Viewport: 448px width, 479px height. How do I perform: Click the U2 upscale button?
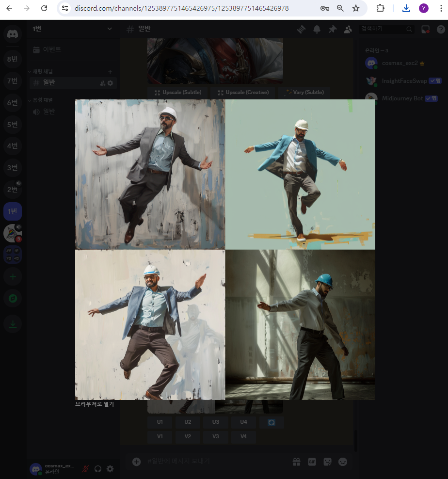(188, 422)
